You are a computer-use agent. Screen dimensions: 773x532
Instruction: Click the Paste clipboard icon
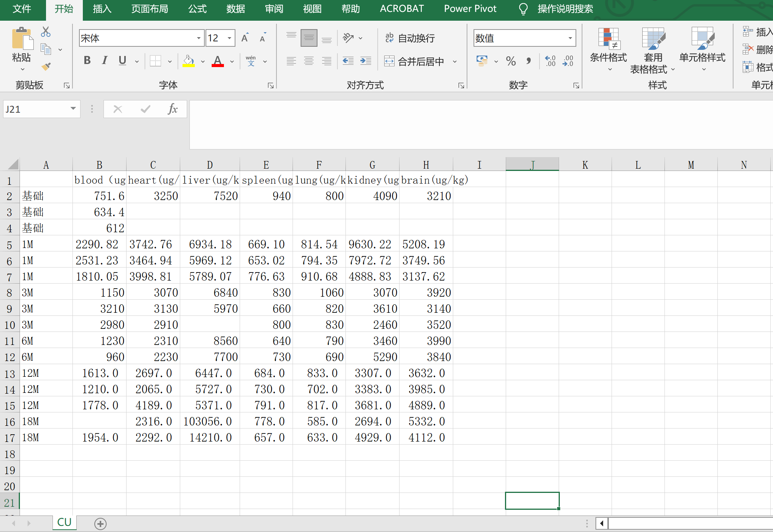click(22, 39)
